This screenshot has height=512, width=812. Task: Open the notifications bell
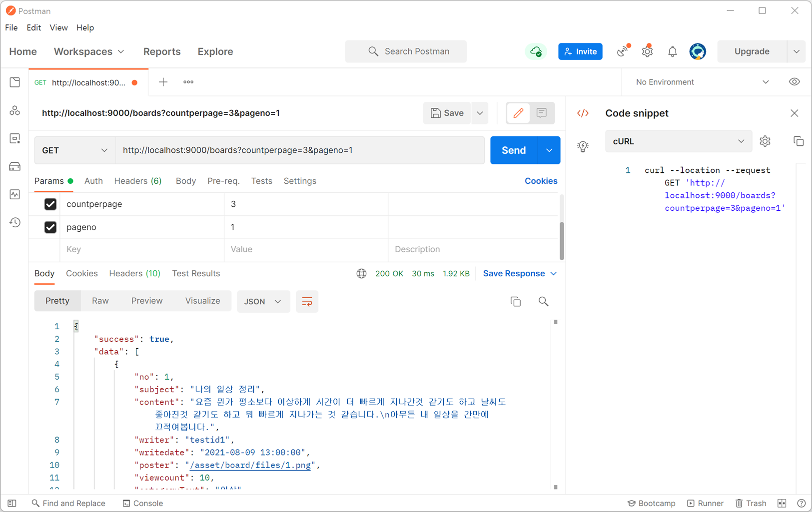[x=673, y=51]
